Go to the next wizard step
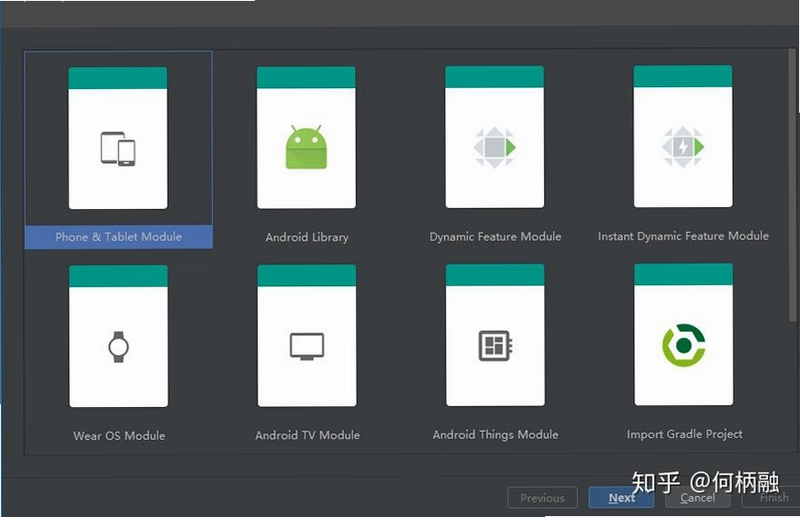Viewport: 800px width, 517px height. (x=621, y=498)
